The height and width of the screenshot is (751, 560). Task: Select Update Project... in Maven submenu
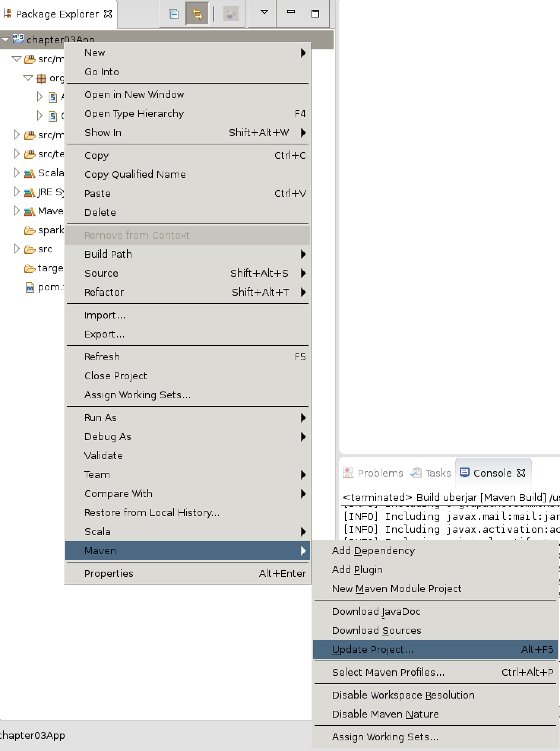(435, 650)
